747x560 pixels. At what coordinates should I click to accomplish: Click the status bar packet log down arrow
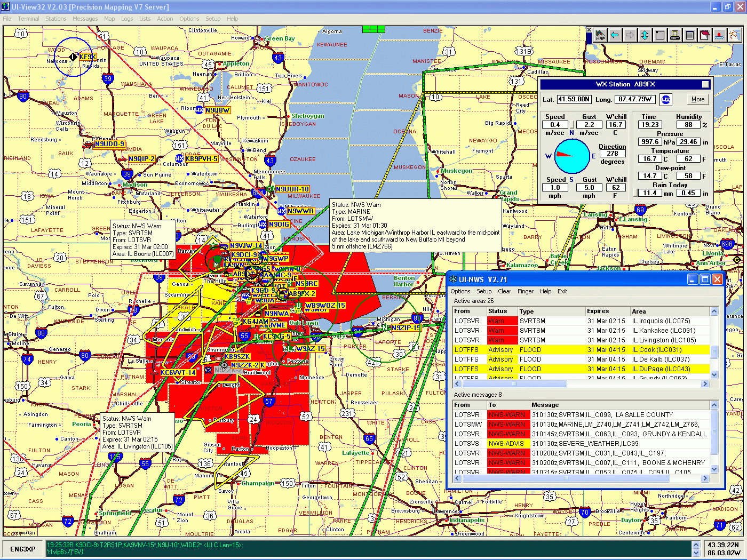click(x=696, y=553)
